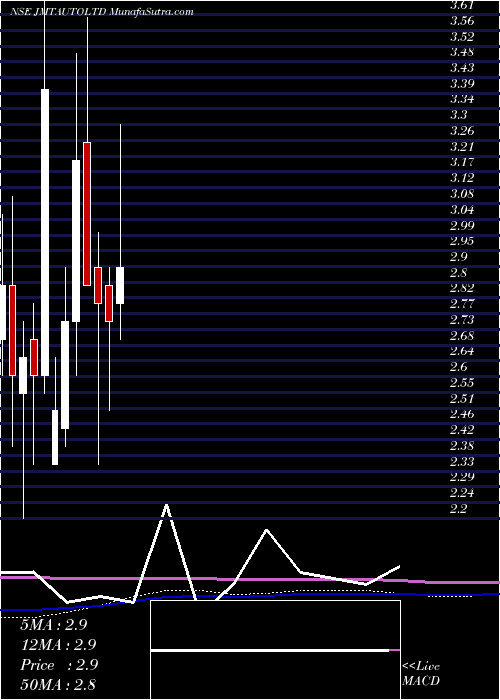Click the 2.42 price axis label
Image resolution: width=500 pixels, height=700 pixels.
pos(462,430)
